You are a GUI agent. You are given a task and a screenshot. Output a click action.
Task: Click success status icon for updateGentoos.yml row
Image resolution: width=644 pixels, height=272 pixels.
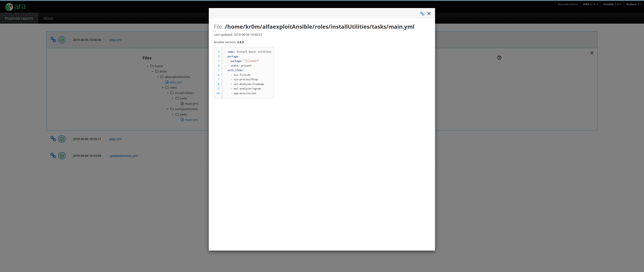tap(62, 156)
